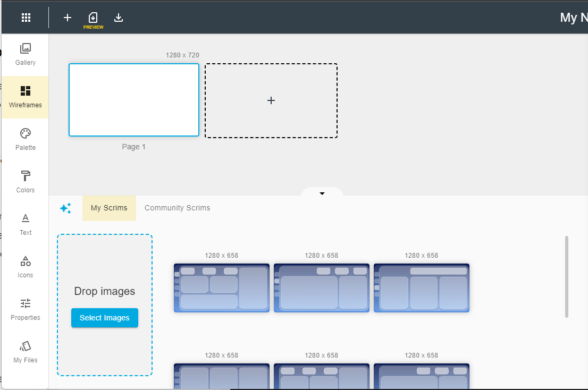The height and width of the screenshot is (390, 588).
Task: Add a new page via the dashed plus area
Action: click(x=271, y=100)
